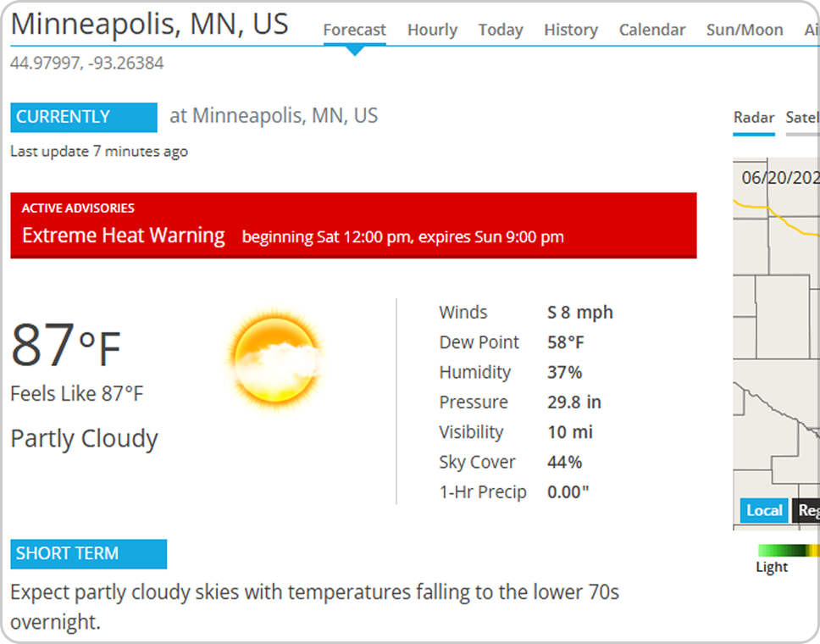Click the partly cloudy sun icon
This screenshot has width=820, height=644.
[275, 360]
